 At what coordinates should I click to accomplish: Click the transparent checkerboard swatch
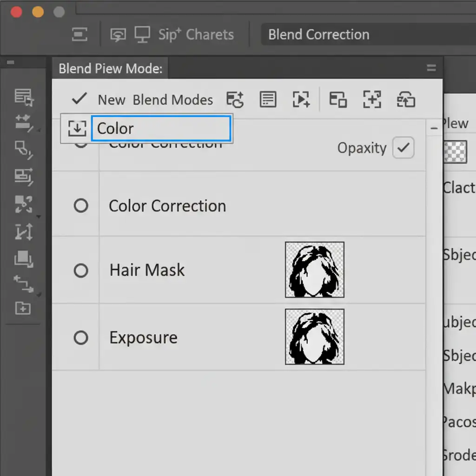coord(455,152)
